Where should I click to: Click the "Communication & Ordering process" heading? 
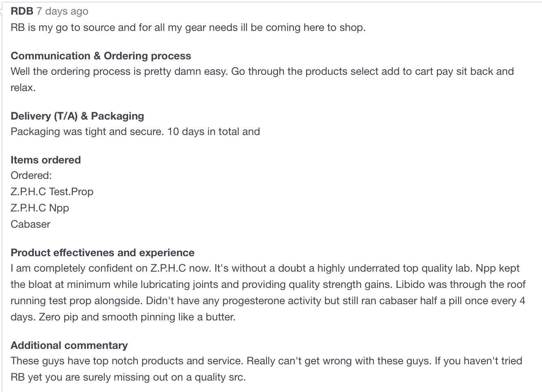pyautogui.click(x=101, y=56)
